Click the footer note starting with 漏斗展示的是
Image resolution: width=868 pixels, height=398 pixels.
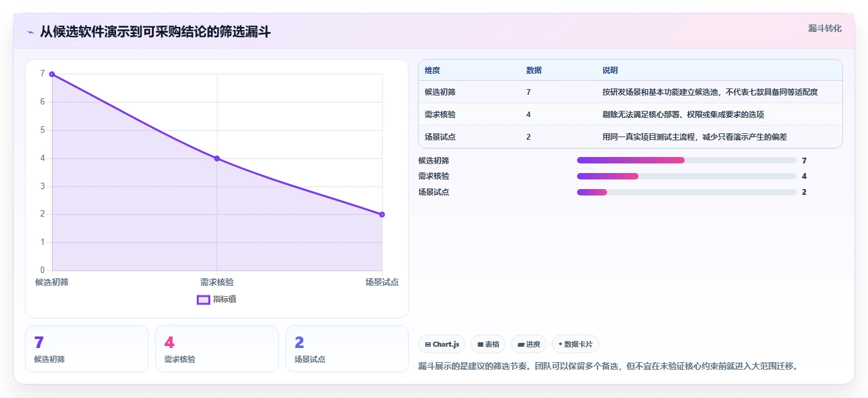pos(608,367)
